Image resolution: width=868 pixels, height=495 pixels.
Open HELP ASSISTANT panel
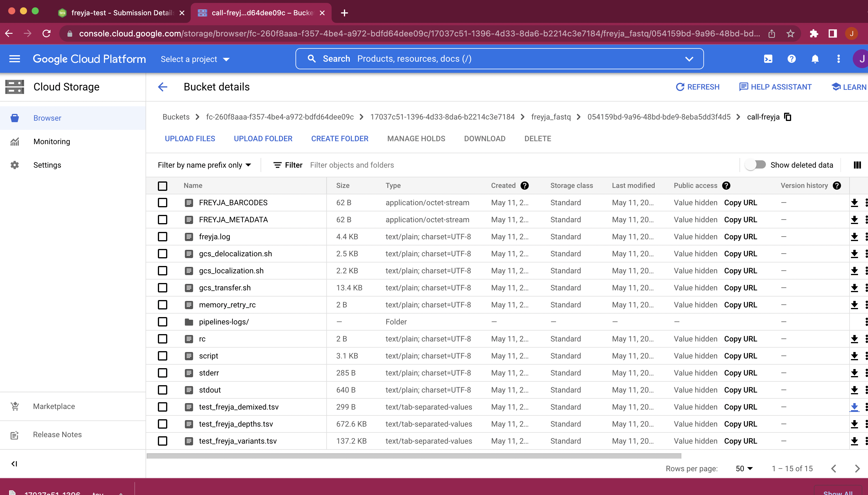pos(775,87)
